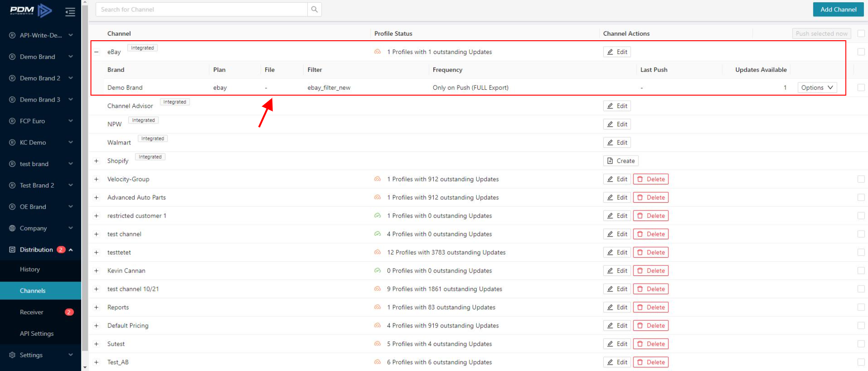Edit the Walmart channel

(617, 142)
